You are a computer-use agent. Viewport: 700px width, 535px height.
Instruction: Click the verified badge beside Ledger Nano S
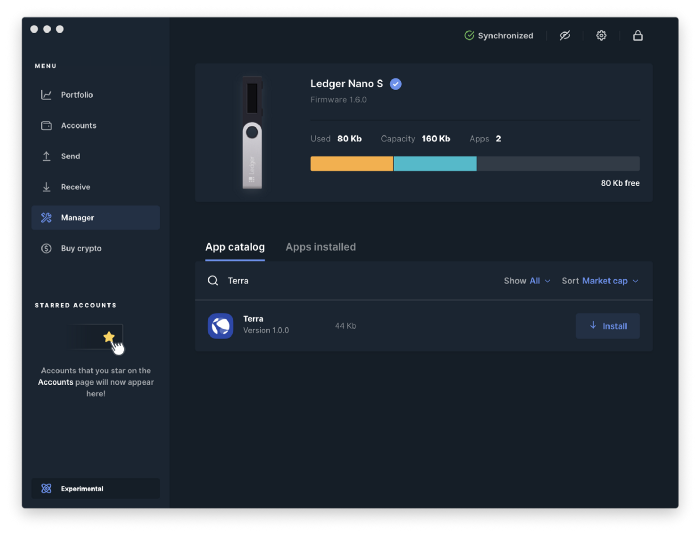pos(396,84)
